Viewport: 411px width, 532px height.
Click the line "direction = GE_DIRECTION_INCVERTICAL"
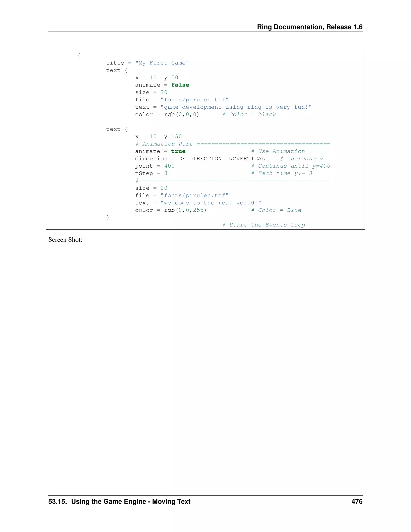(200, 159)
